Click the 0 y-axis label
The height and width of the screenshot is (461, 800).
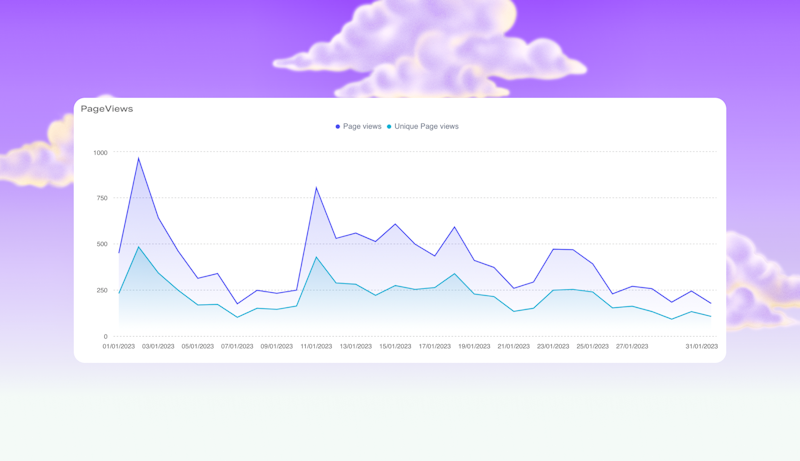click(106, 337)
